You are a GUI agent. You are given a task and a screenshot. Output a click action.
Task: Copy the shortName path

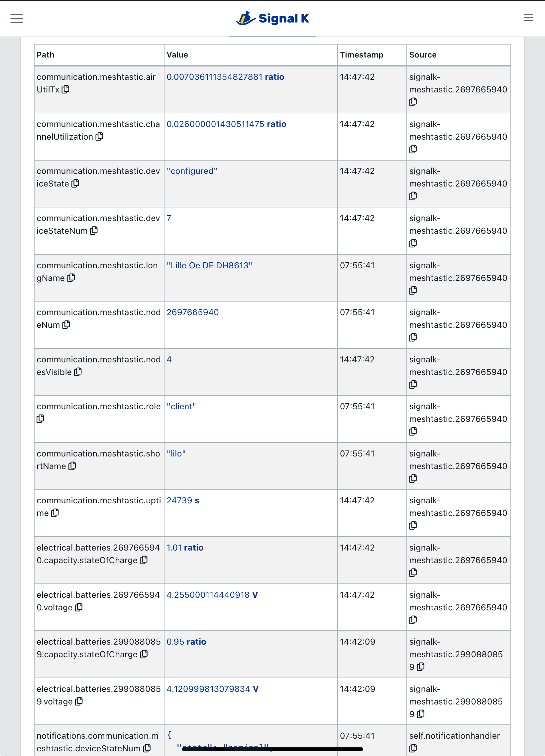pos(72,466)
